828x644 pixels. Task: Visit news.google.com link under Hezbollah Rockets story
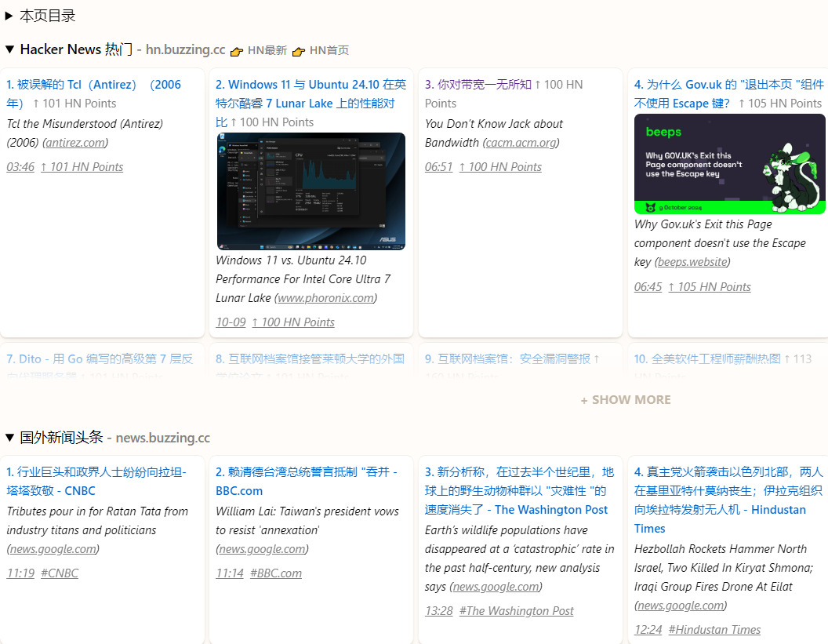[681, 606]
